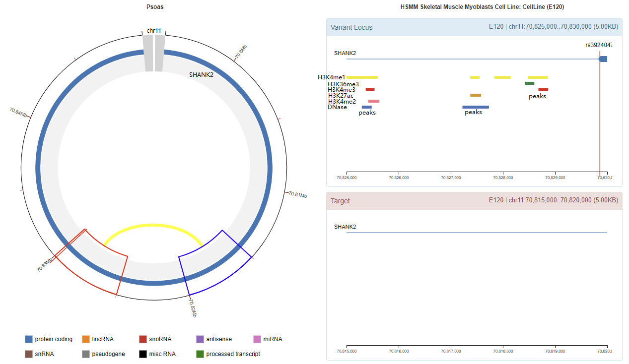Click the misc RNA black legend swatch

click(143, 354)
